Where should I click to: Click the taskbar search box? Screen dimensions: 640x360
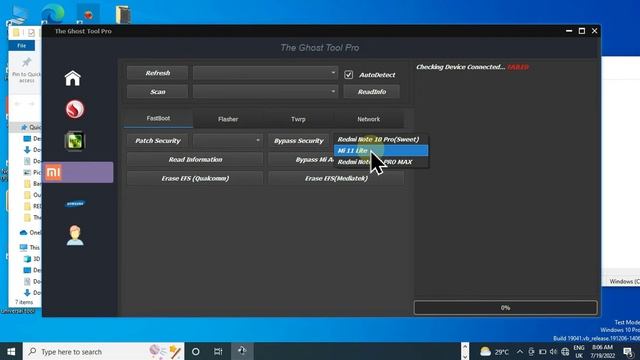click(104, 351)
